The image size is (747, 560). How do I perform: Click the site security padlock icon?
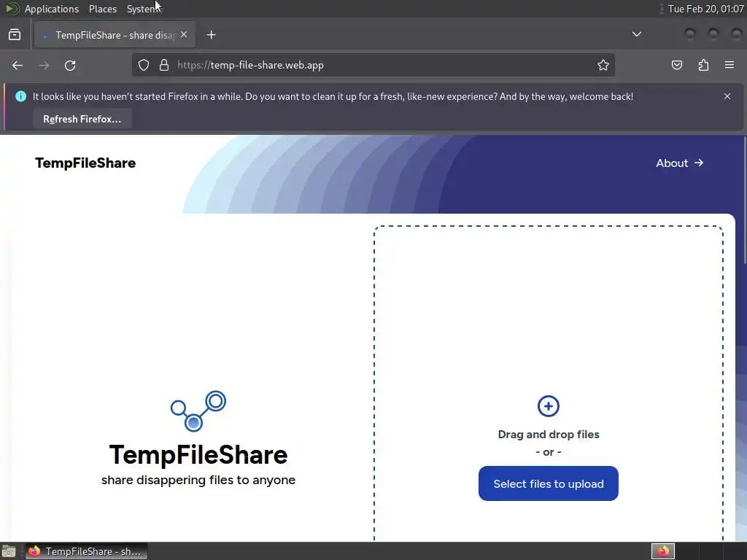tap(164, 65)
